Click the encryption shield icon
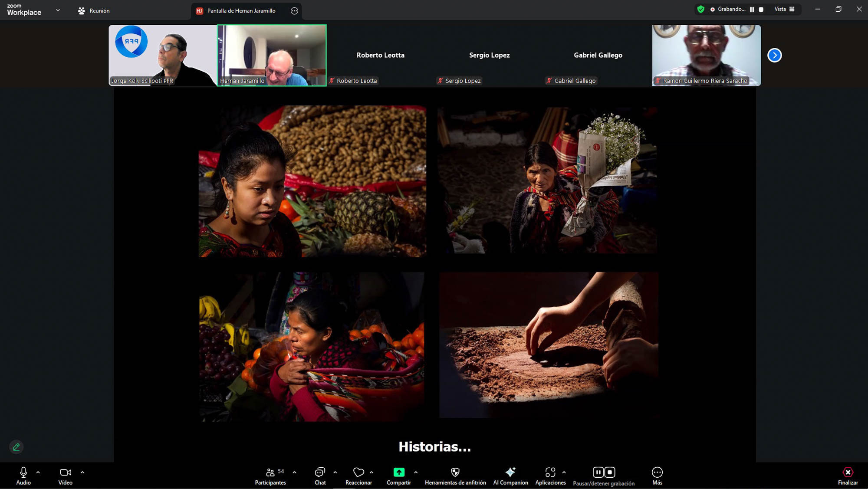The width and height of the screenshot is (868, 489). click(x=700, y=9)
